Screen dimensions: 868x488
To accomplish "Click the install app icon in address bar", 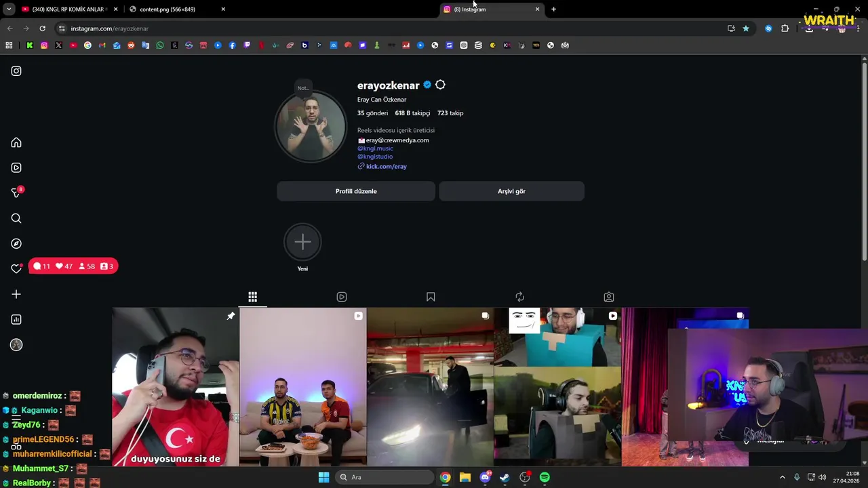I will (731, 28).
